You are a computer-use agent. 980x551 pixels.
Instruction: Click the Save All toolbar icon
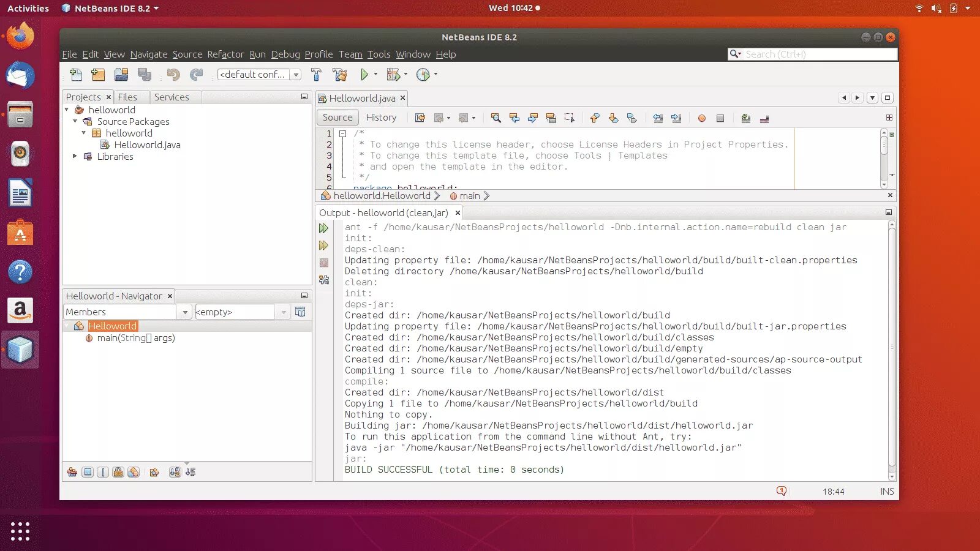pyautogui.click(x=145, y=75)
